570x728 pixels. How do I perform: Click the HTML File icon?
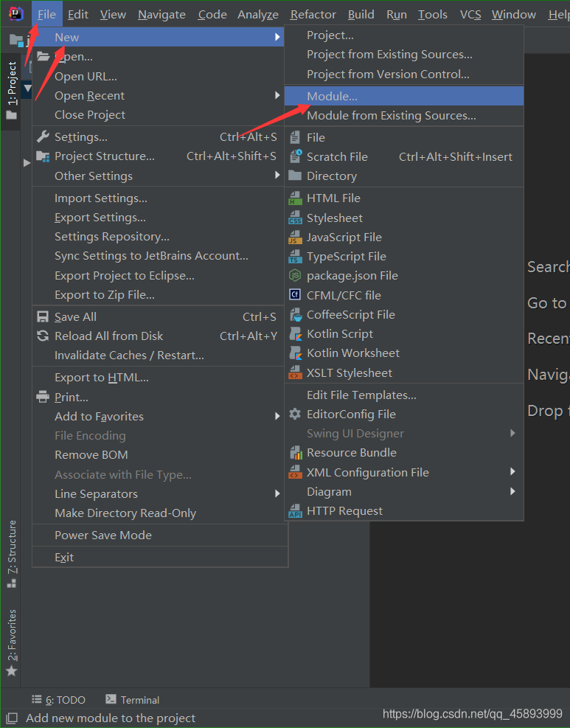pos(295,198)
